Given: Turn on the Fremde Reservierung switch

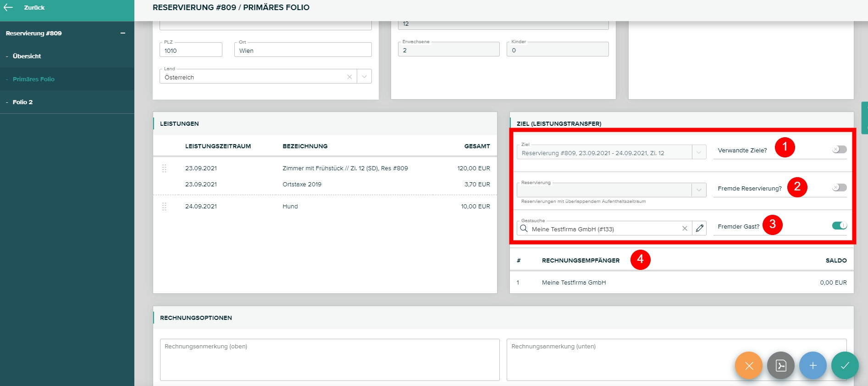Looking at the screenshot, I should pyautogui.click(x=839, y=188).
